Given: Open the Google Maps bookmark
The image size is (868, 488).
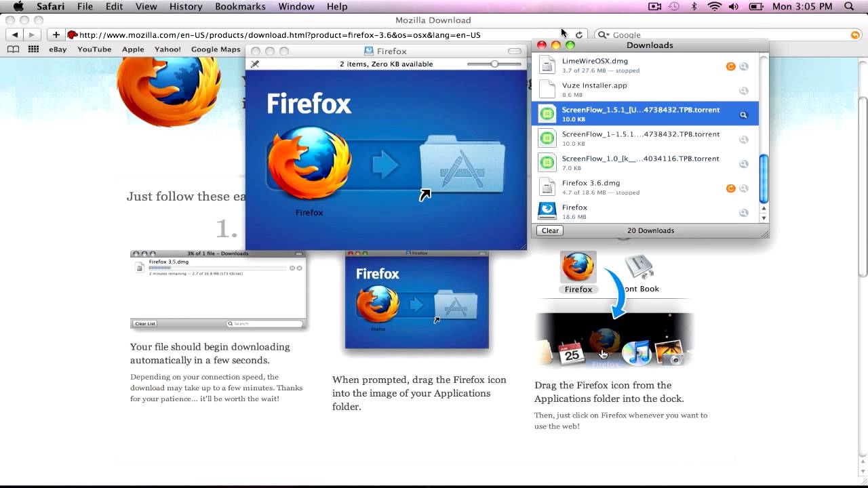Looking at the screenshot, I should pyautogui.click(x=216, y=49).
